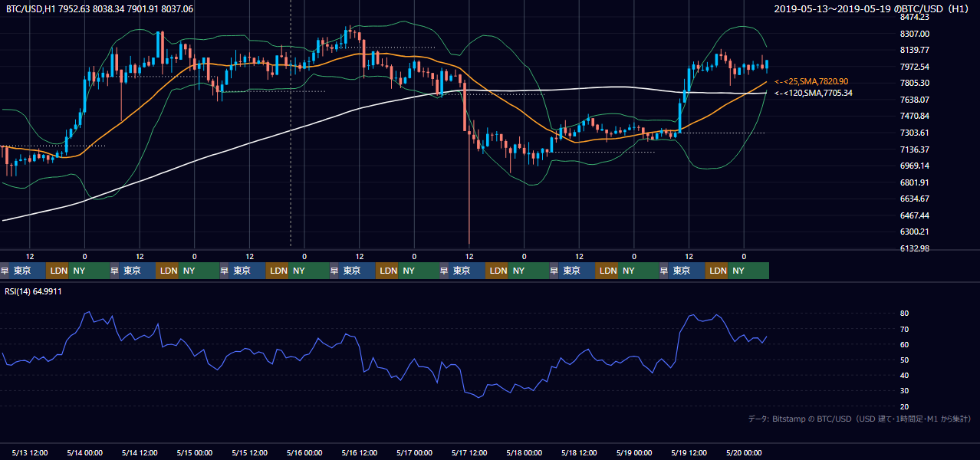Click the 120 SMA 7705.34 label
Screen dimensions: 980x460
[814, 93]
